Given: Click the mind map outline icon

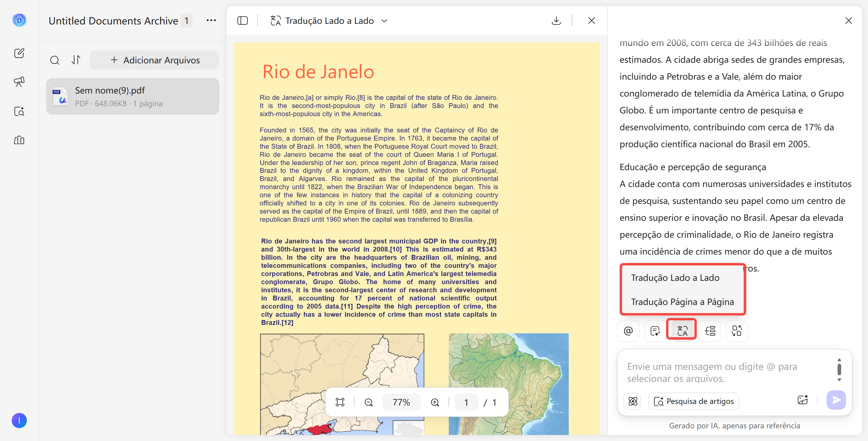Looking at the screenshot, I should click(710, 331).
